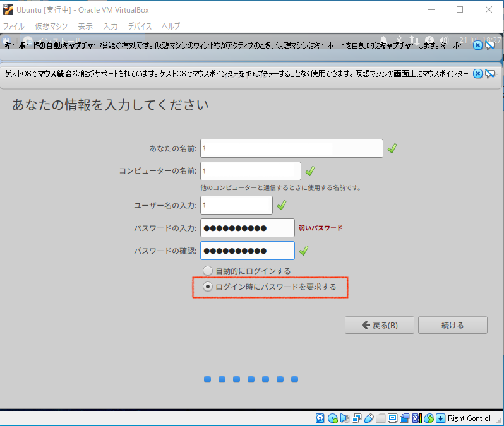The height and width of the screenshot is (426, 504).
Task: Click the mouse integration status icon
Action: (x=429, y=418)
